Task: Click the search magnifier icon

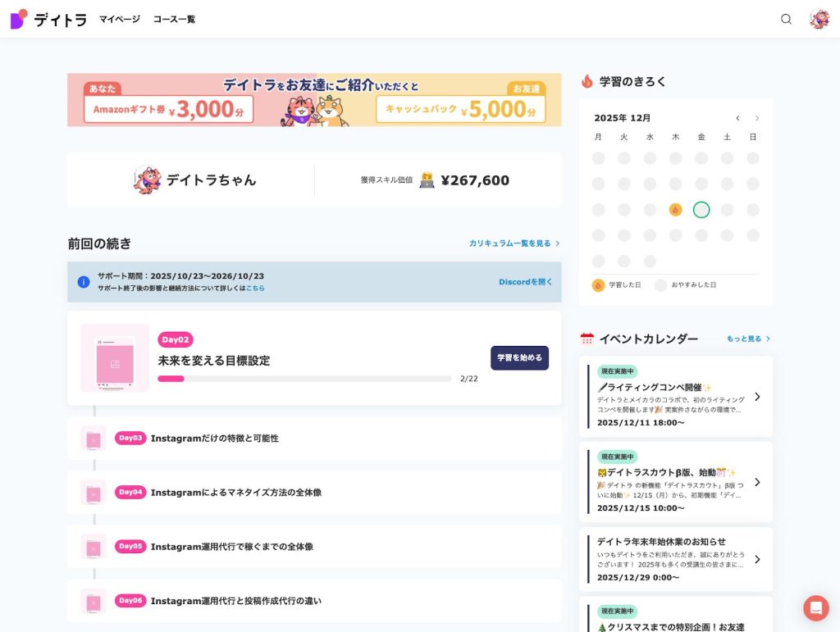Action: [786, 19]
